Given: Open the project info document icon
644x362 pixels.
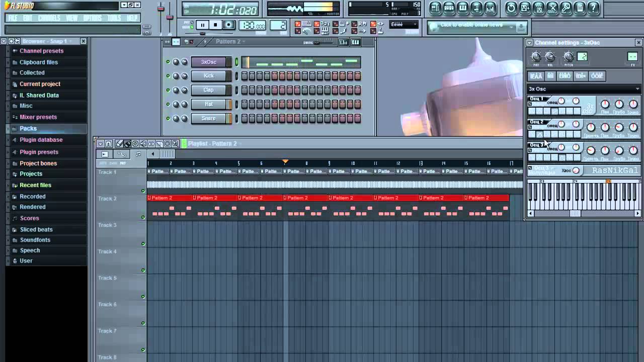Looking at the screenshot, I should coord(580,8).
